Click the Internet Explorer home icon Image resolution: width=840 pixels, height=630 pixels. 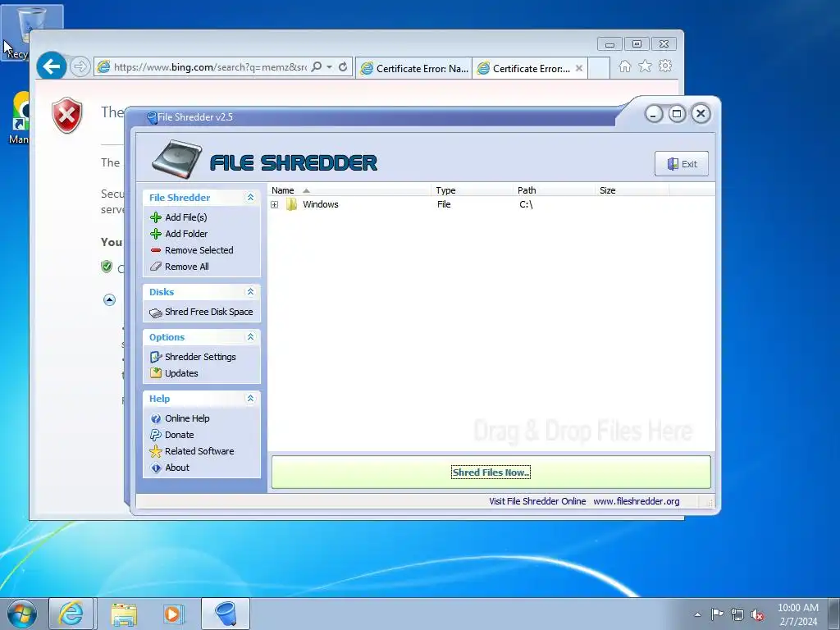click(x=624, y=66)
